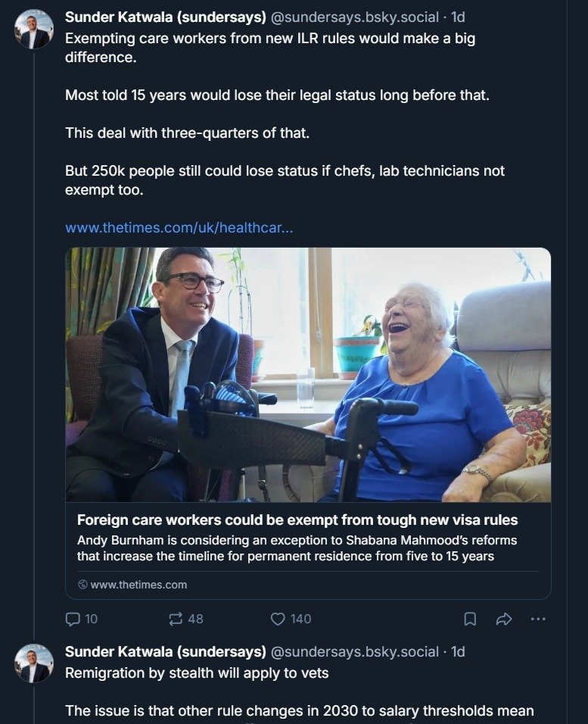Open 'Foreign care workers could be exempt' headline
588x724 pixels.
pyautogui.click(x=297, y=520)
